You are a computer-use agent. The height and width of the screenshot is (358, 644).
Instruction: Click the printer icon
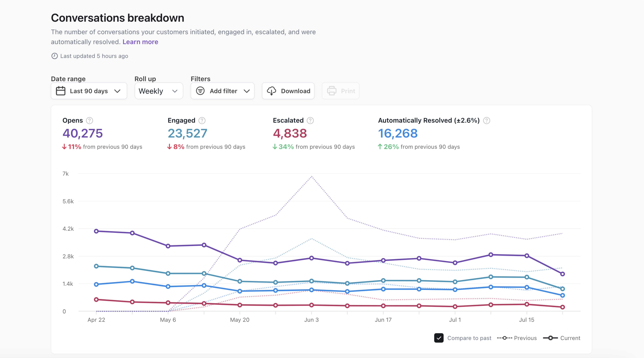tap(332, 91)
